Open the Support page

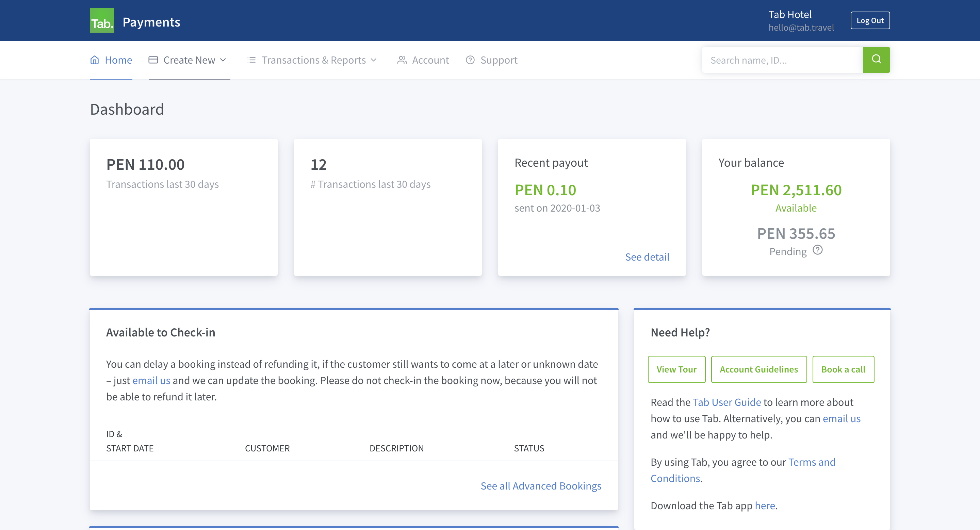[x=491, y=60]
